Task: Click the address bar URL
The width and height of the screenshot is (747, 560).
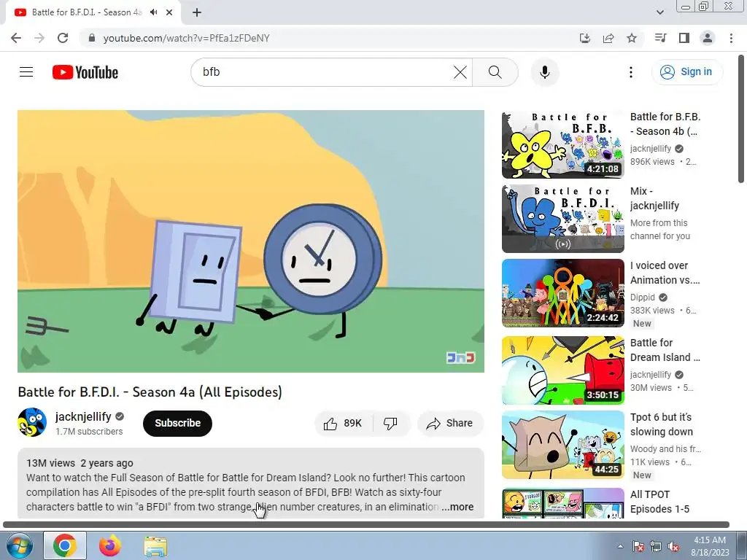Action: (186, 38)
